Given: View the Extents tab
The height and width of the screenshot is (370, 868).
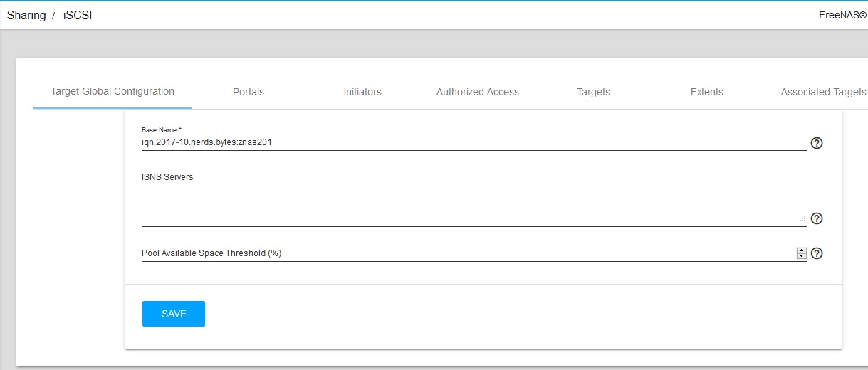Looking at the screenshot, I should 707,92.
